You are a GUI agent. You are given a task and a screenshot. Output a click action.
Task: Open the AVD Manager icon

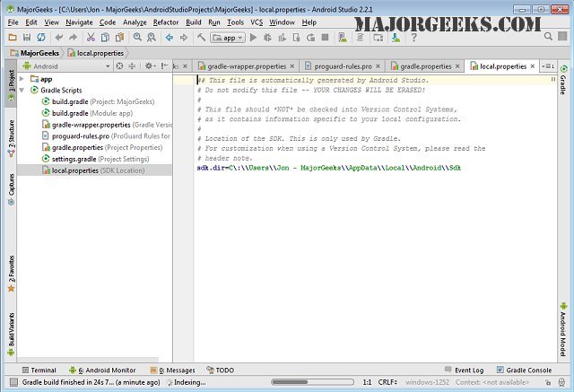click(343, 38)
